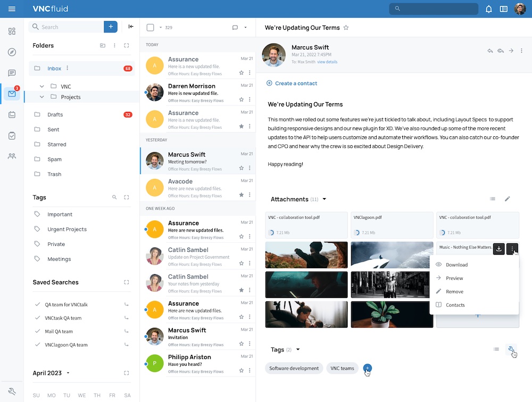Click the blue plus compose button

(x=111, y=27)
